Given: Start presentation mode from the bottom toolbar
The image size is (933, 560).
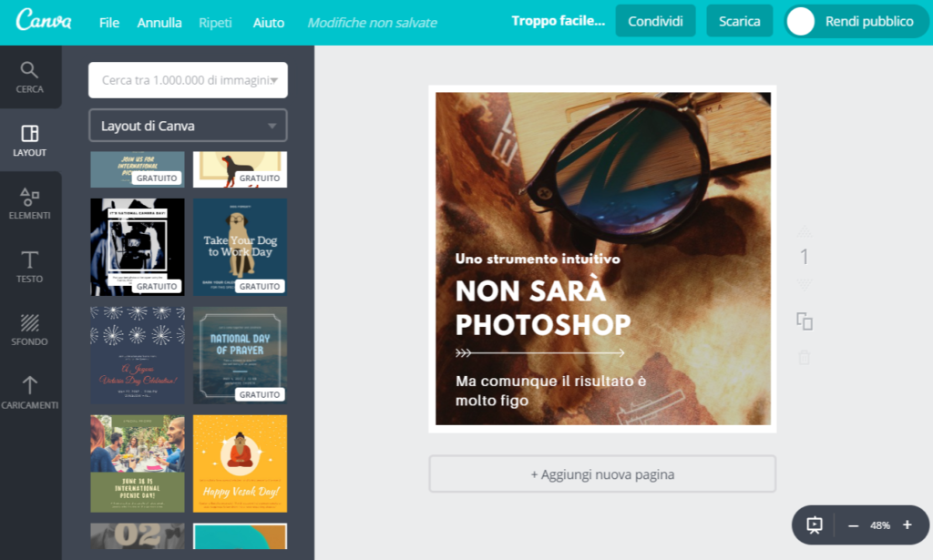Looking at the screenshot, I should (x=815, y=525).
